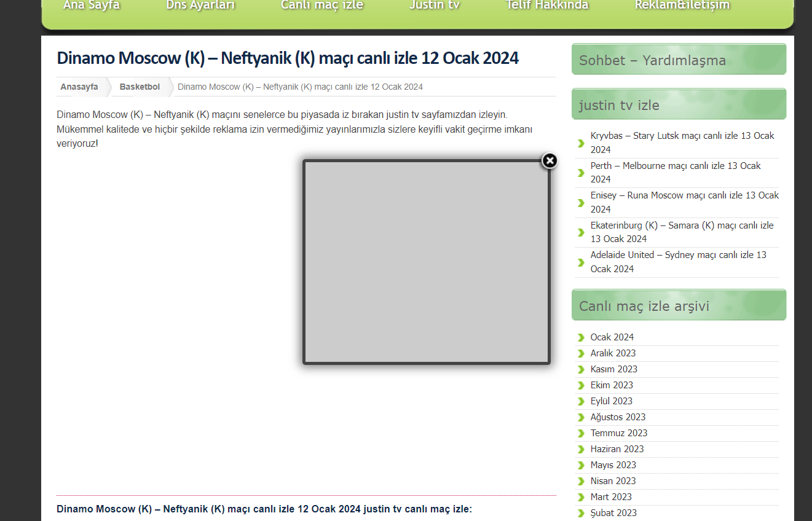This screenshot has height=521, width=812.
Task: Click Basketbol breadcrumb link
Action: pos(140,87)
